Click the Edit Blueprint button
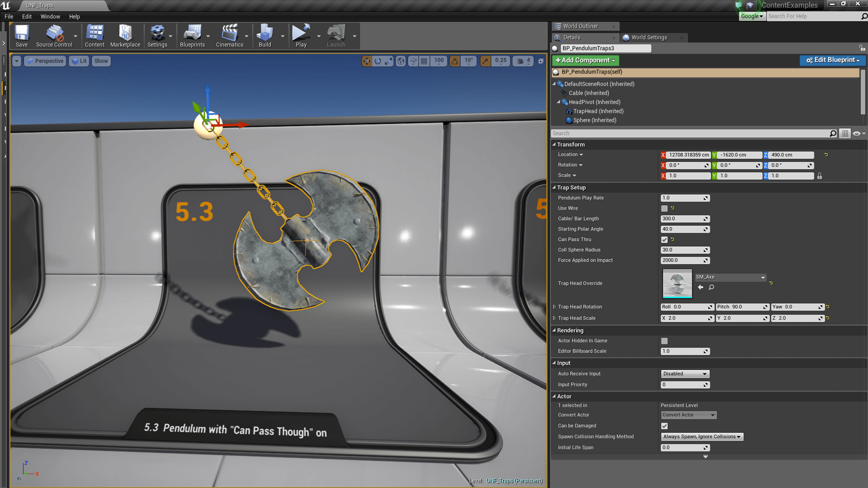The image size is (868, 488). coord(832,60)
